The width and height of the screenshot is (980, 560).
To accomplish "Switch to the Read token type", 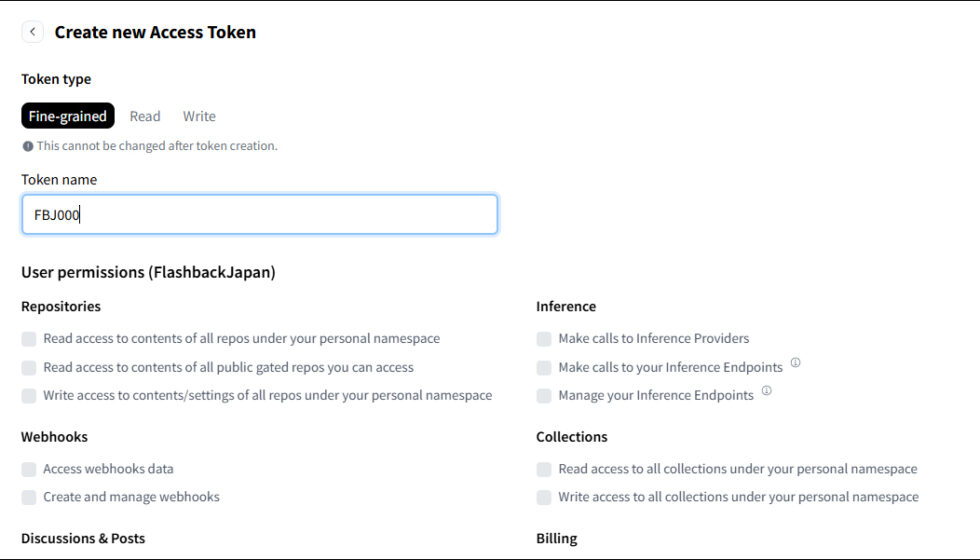I will point(145,116).
